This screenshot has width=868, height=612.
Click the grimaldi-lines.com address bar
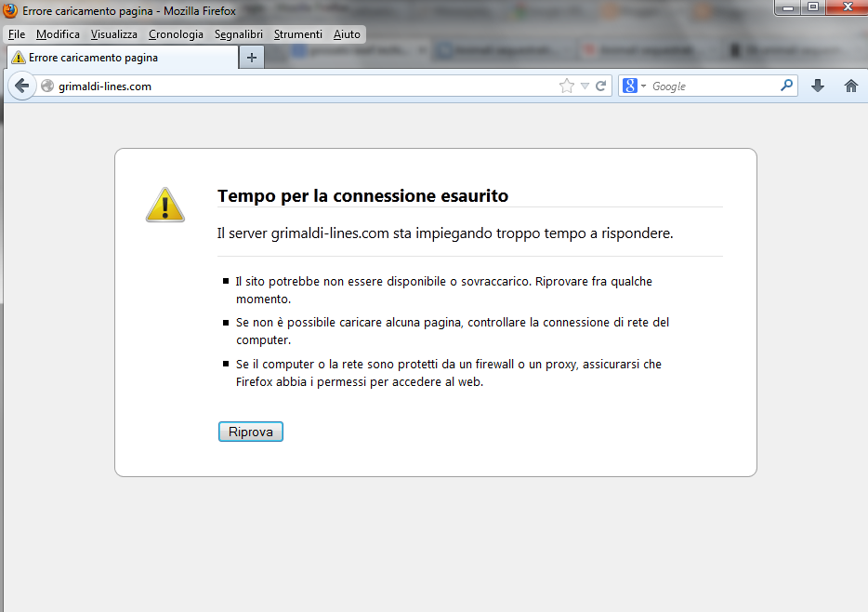pyautogui.click(x=305, y=86)
